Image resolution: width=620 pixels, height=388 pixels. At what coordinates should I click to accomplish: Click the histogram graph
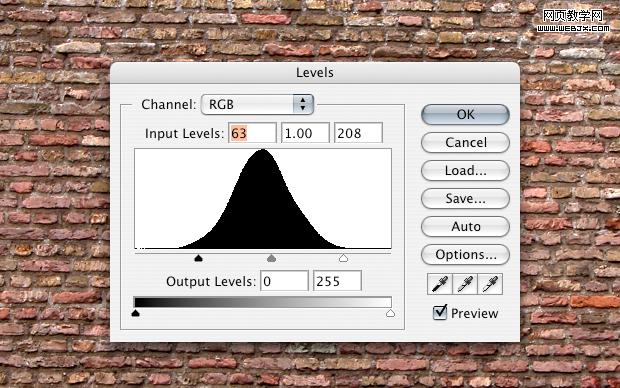pos(263,199)
